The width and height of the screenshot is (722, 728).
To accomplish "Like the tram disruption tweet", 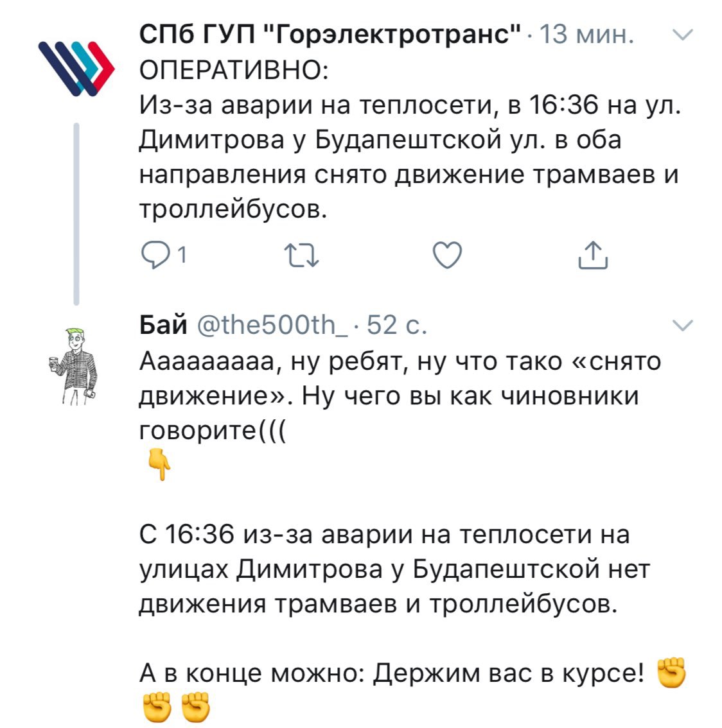I will [447, 256].
